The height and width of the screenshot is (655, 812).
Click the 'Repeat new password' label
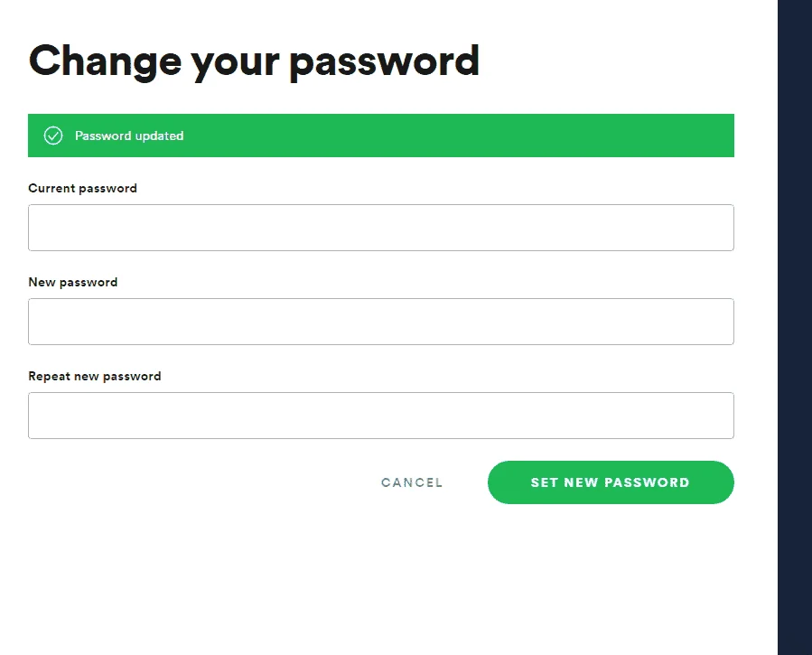point(95,377)
